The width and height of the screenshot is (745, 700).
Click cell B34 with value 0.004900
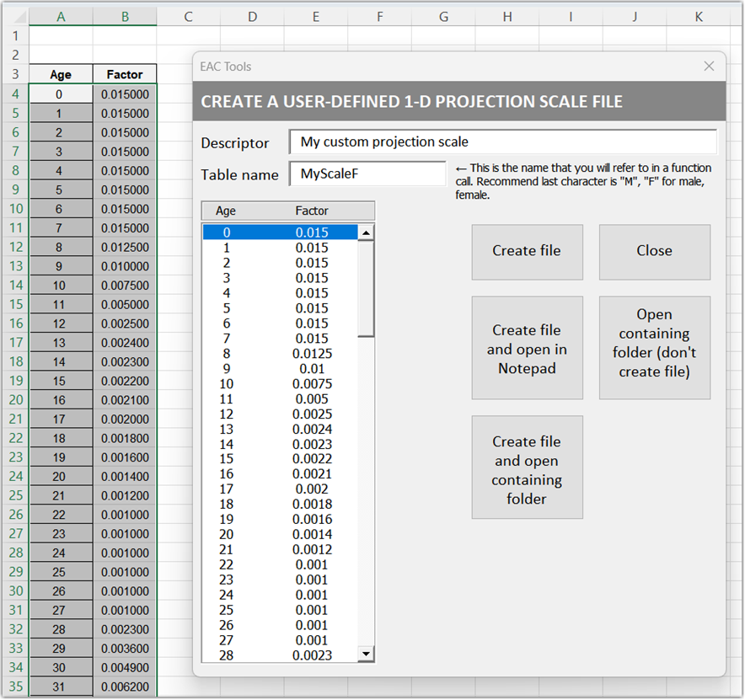pyautogui.click(x=125, y=667)
